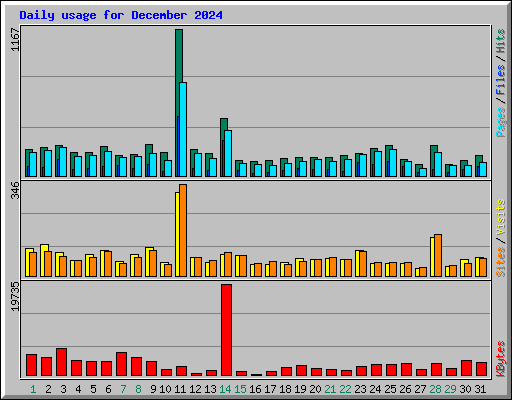Select the 19735 KBytes axis value

[x=15, y=297]
